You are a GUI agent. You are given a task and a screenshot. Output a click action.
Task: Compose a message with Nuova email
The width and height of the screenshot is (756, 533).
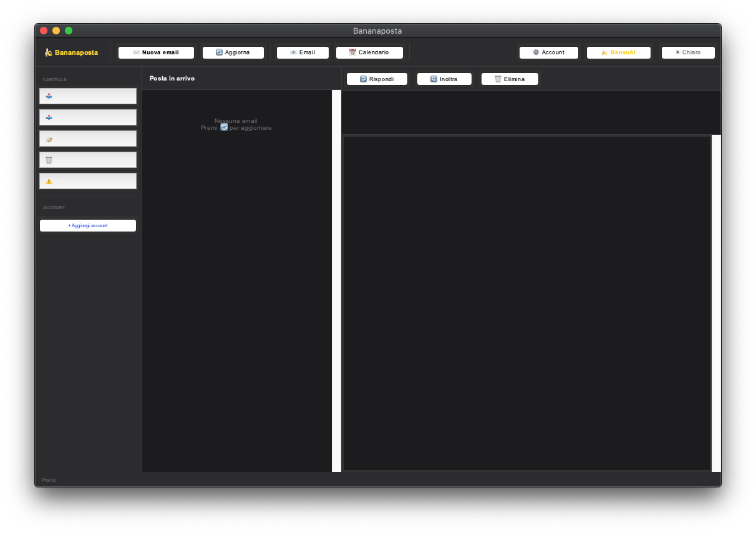156,52
